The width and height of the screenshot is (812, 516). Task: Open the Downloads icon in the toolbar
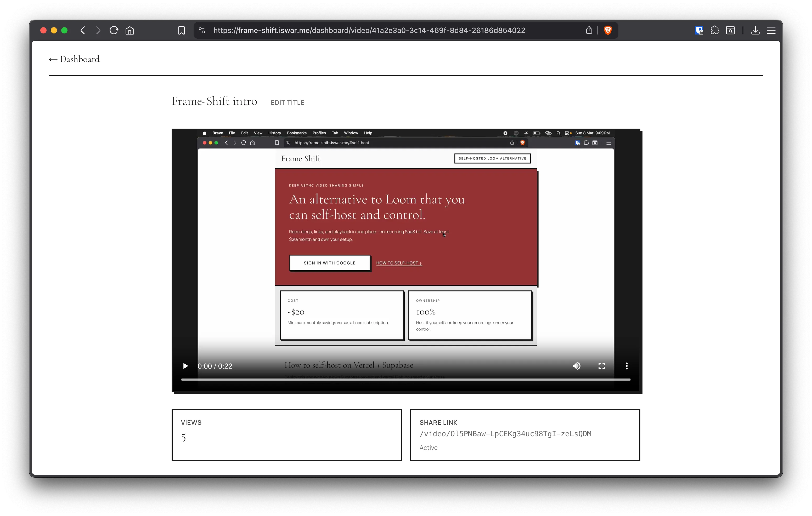(x=755, y=30)
